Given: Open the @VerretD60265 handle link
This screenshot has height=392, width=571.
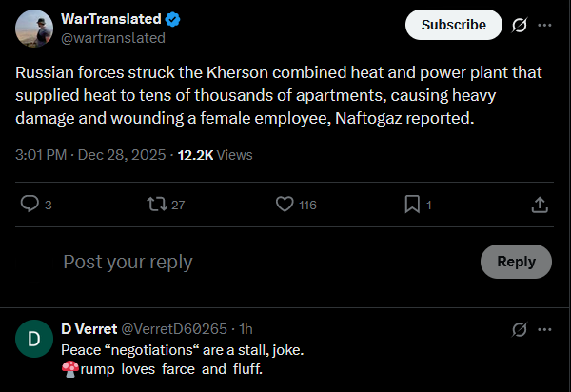Looking at the screenshot, I should pos(174,329).
